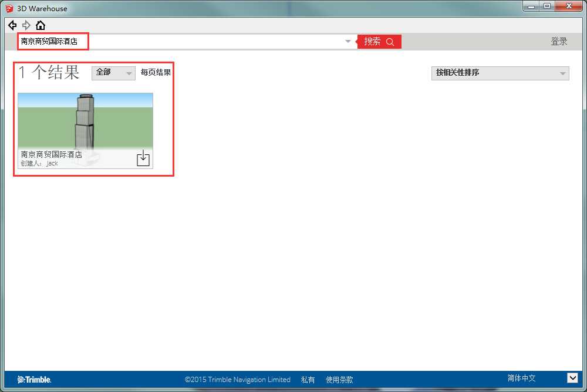The height and width of the screenshot is (392, 587).
Task: Open the 全部 results filter dropdown
Action: pyautogui.click(x=113, y=73)
